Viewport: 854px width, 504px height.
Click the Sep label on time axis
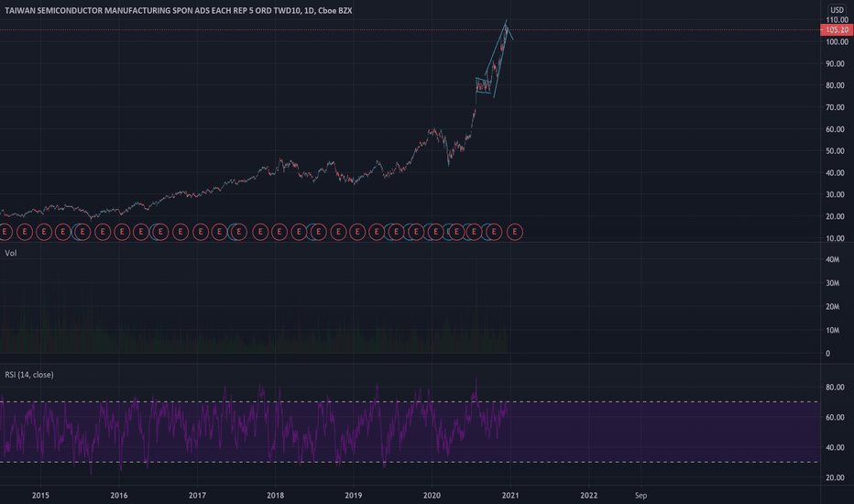coord(641,495)
